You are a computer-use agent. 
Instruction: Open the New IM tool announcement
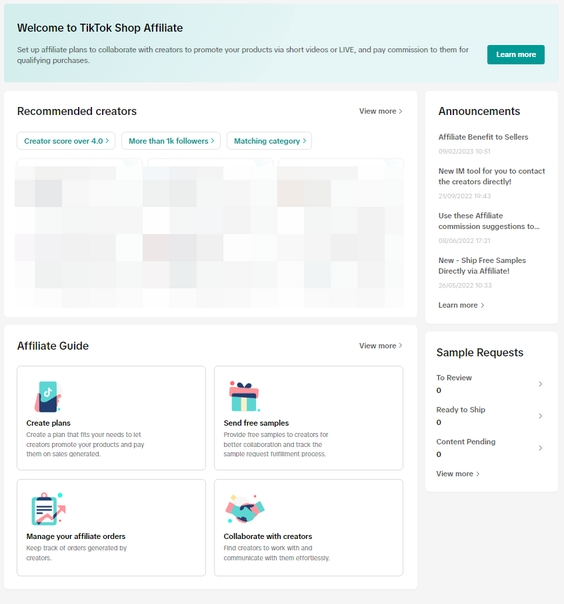492,176
